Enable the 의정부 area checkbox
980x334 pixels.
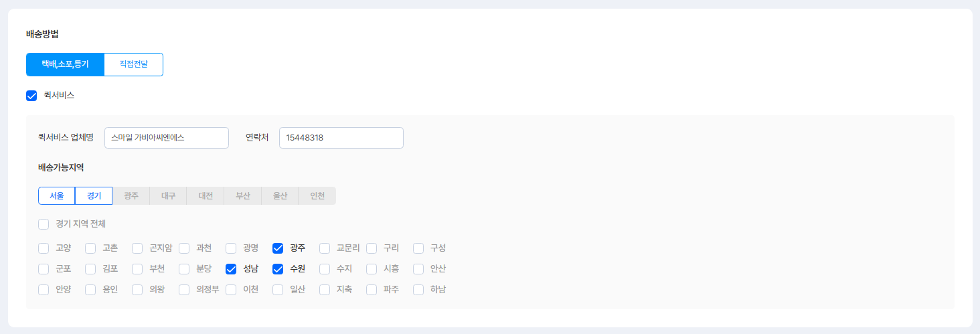pos(185,290)
